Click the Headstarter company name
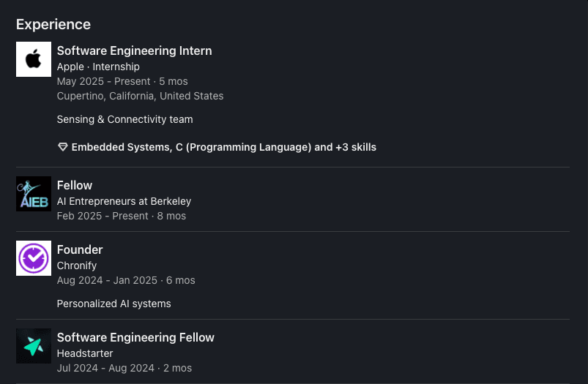The height and width of the screenshot is (384, 588). 85,353
